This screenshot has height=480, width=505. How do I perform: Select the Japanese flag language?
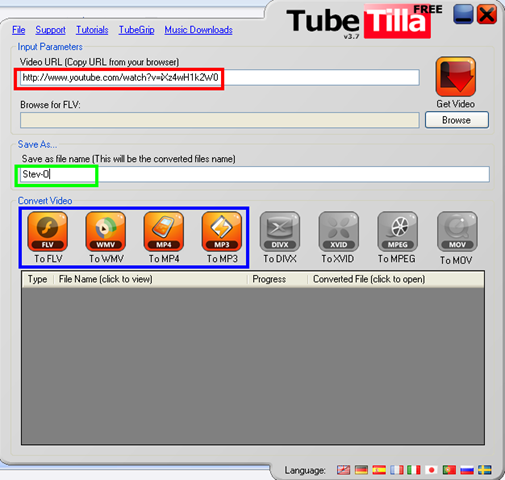click(431, 470)
